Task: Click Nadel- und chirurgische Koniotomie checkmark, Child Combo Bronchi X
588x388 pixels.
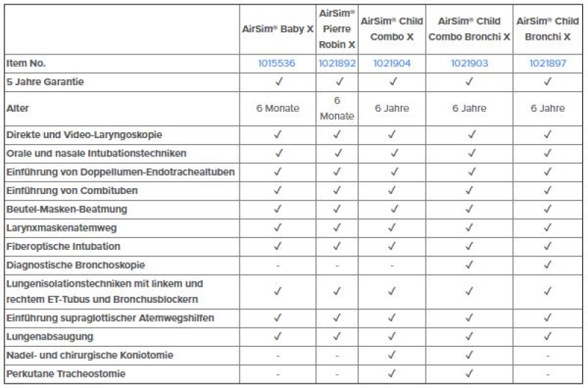Action: 470,355
